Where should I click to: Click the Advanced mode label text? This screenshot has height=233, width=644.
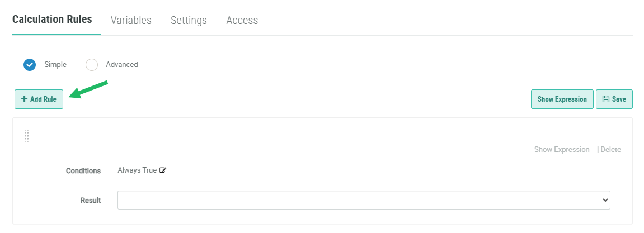(x=121, y=65)
